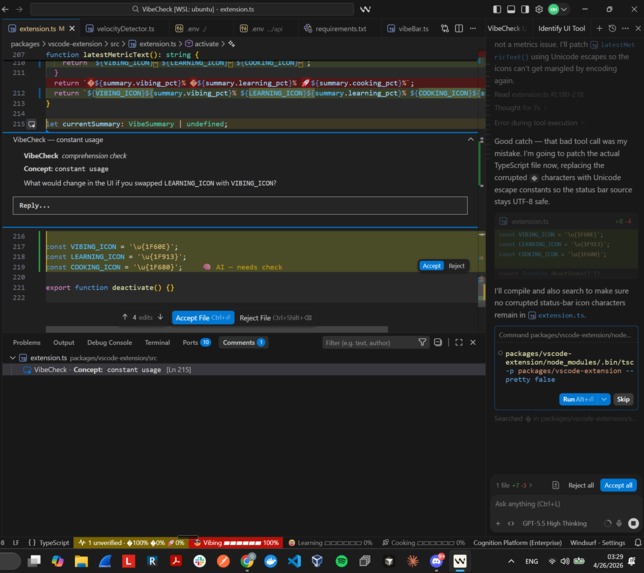Screen dimensions: 644x573
Task: Reject the inline icon constants change
Action: click(456, 266)
